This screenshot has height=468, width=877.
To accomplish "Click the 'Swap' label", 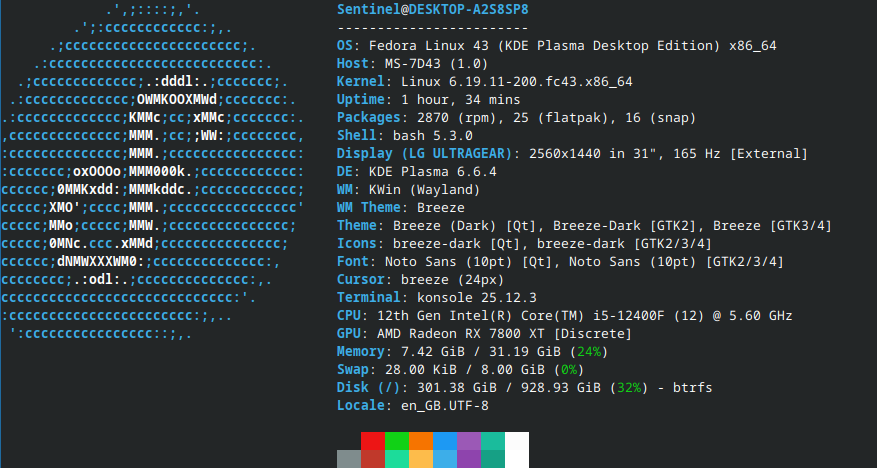I will 353,369.
